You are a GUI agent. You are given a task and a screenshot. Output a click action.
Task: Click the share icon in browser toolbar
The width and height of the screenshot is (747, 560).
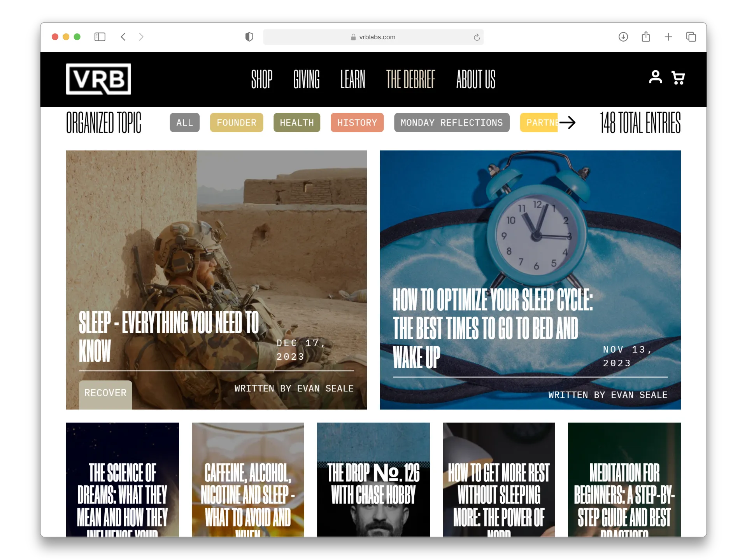click(x=646, y=37)
